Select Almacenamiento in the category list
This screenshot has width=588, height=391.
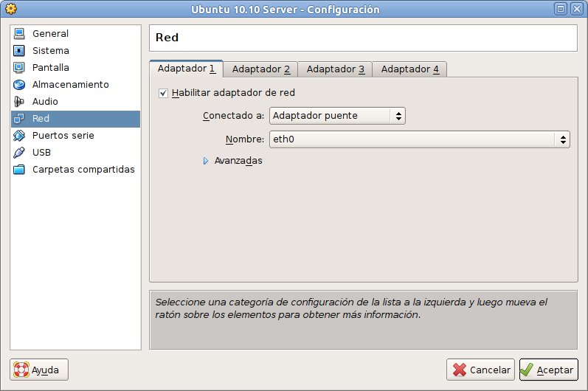coord(75,85)
